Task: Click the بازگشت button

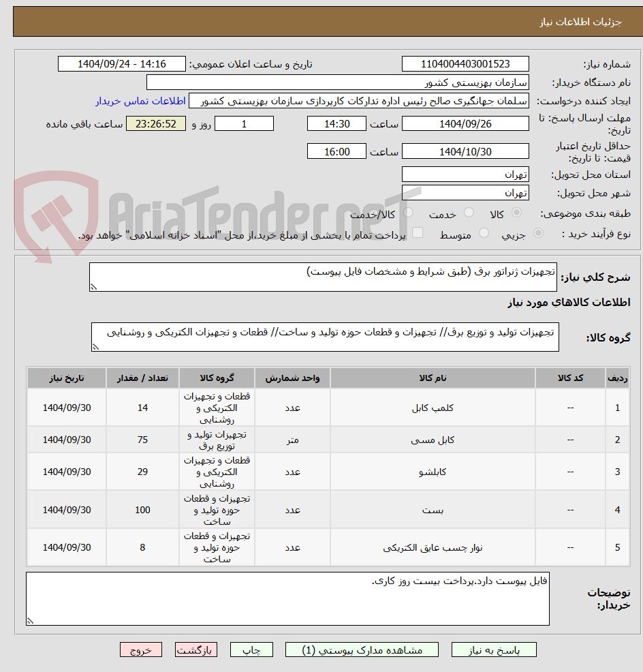Action: coord(196,650)
